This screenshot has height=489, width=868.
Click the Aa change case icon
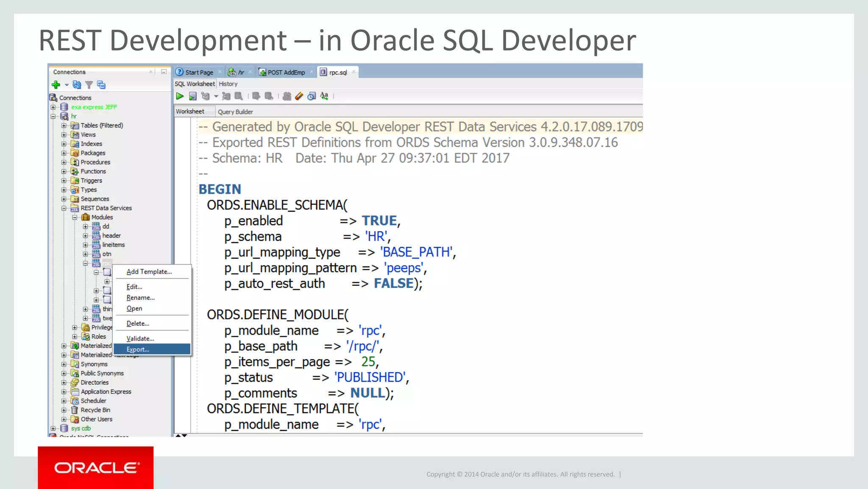(324, 96)
